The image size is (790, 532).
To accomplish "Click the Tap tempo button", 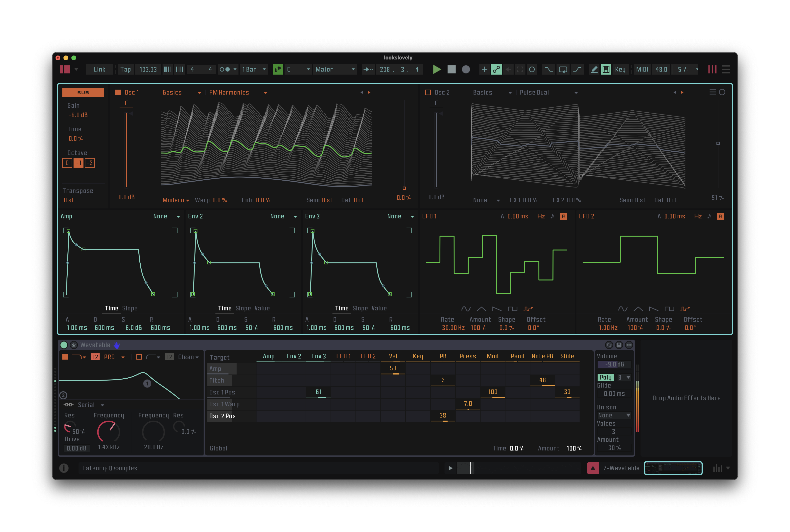I will [x=125, y=70].
